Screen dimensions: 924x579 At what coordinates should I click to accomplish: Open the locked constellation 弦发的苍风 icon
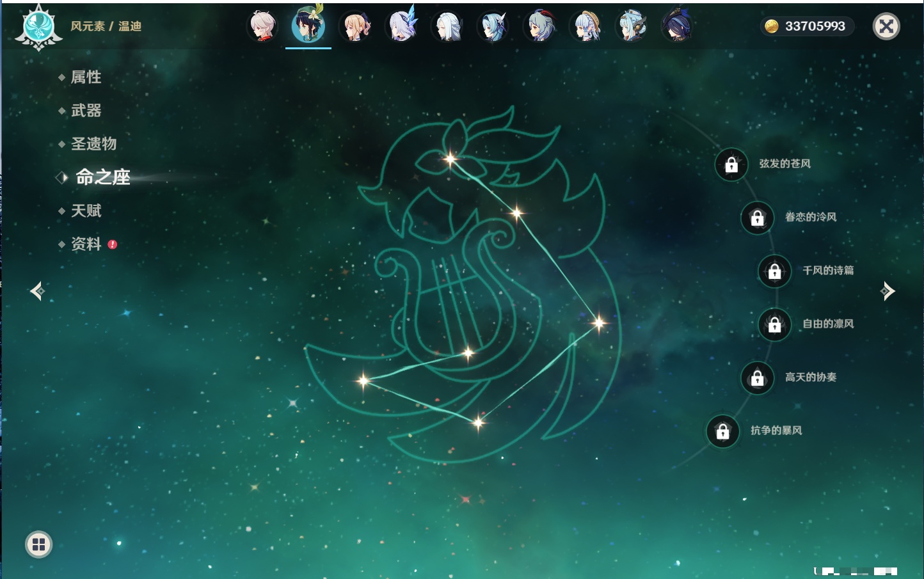click(x=731, y=164)
